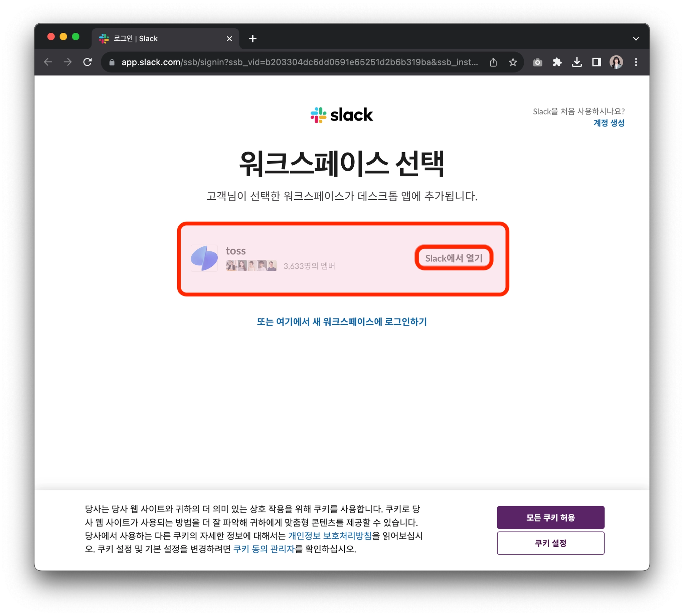Select the 로그인 | Slack tab

coord(156,39)
